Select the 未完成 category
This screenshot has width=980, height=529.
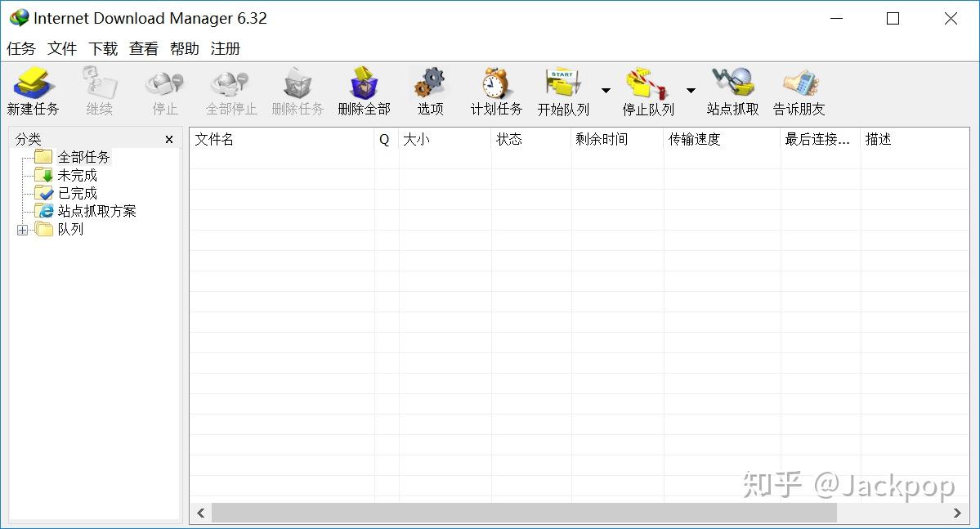click(78, 175)
